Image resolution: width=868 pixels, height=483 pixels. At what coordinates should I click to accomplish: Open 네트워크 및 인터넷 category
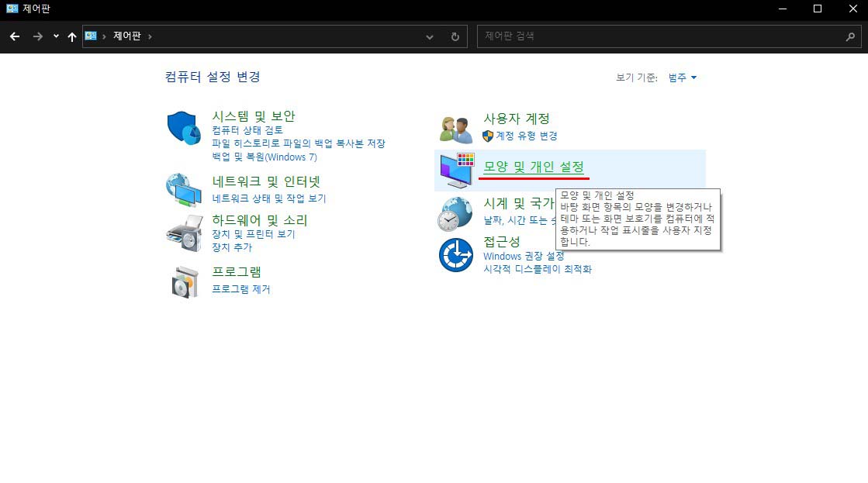[x=266, y=181]
